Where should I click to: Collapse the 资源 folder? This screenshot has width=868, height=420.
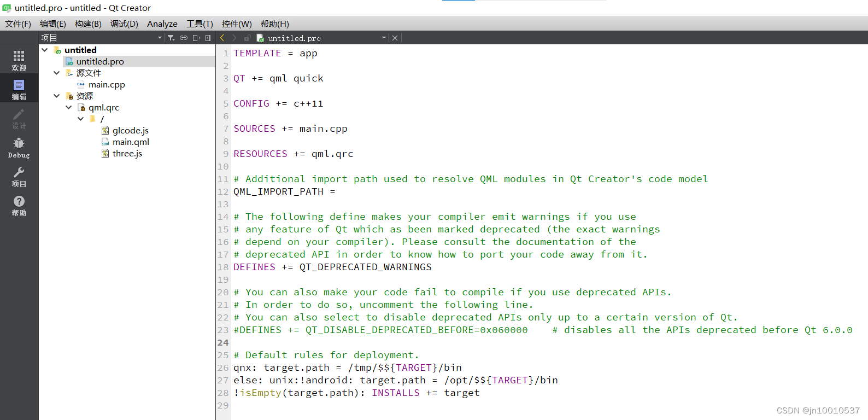tap(56, 96)
